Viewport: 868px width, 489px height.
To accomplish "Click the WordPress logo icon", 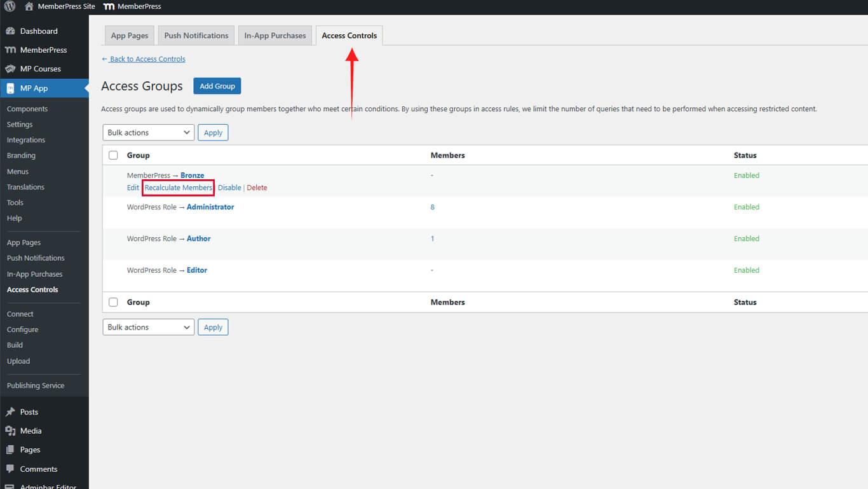I will [10, 6].
